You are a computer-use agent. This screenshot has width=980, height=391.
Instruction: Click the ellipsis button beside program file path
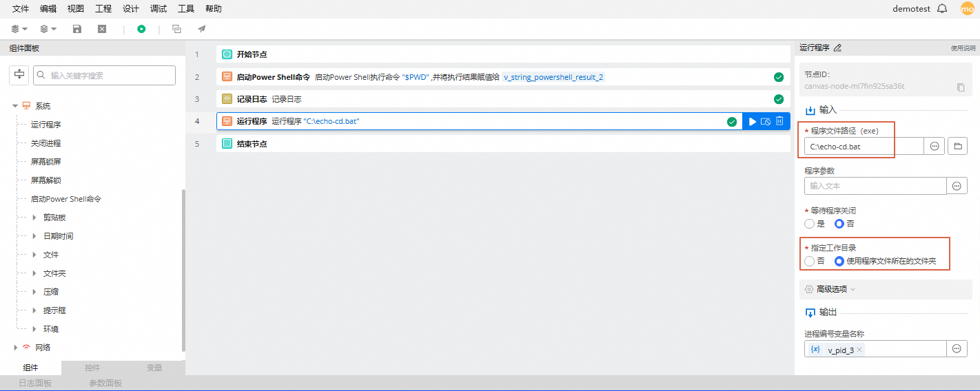pos(935,146)
